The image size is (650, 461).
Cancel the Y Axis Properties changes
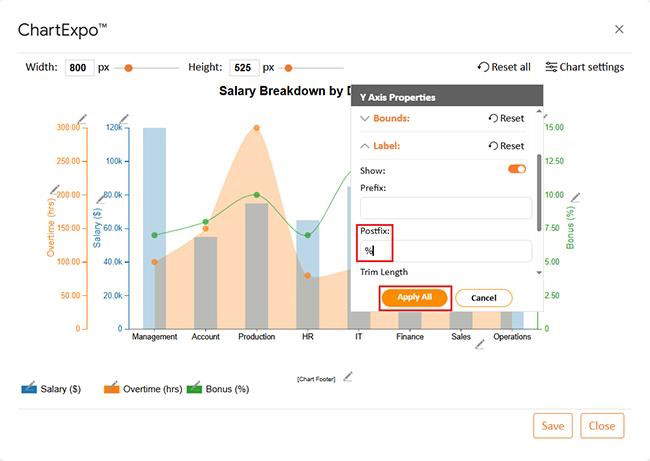click(483, 298)
